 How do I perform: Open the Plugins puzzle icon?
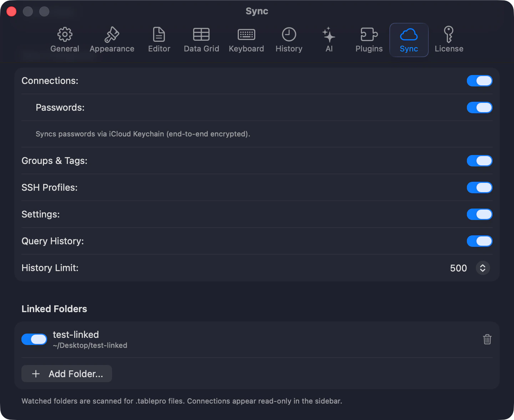369,34
